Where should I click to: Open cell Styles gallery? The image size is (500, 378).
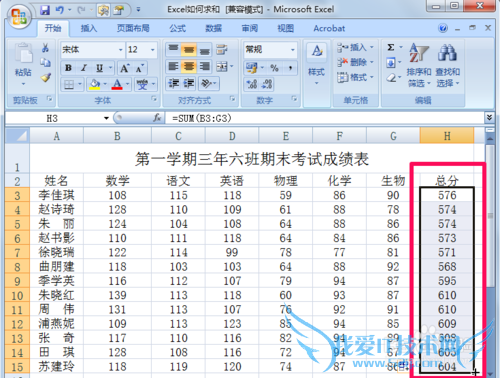click(x=316, y=64)
